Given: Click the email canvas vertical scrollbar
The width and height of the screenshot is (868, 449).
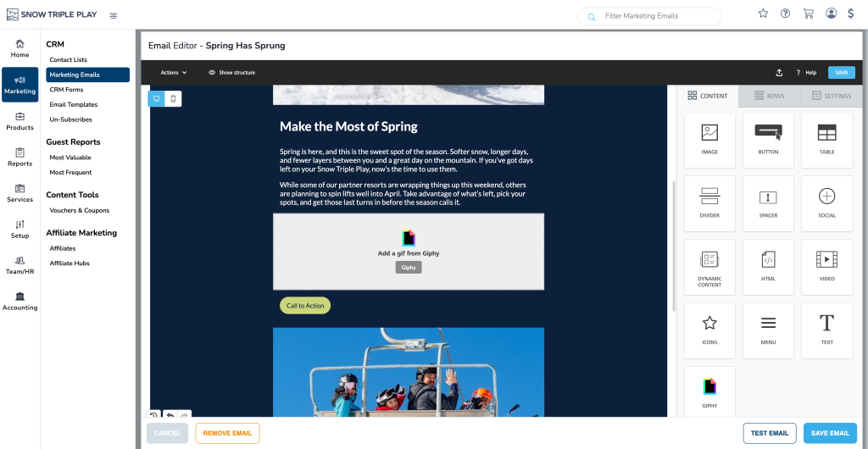Looking at the screenshot, I should pyautogui.click(x=674, y=246).
